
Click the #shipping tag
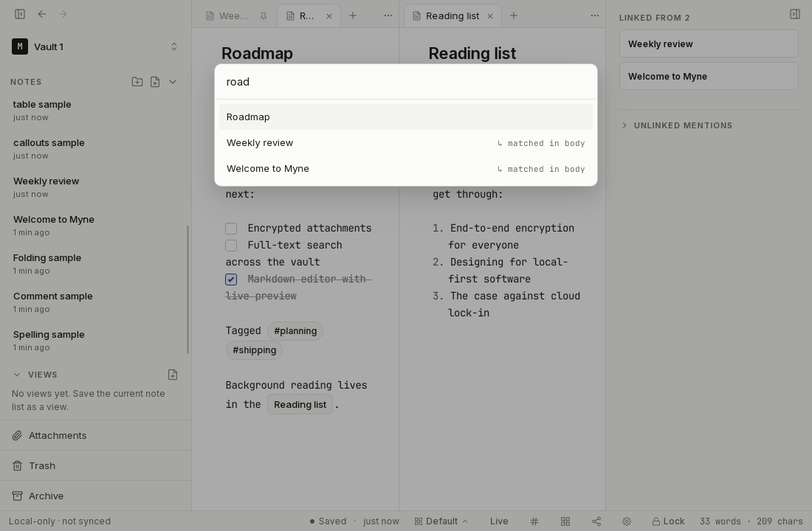[254, 350]
